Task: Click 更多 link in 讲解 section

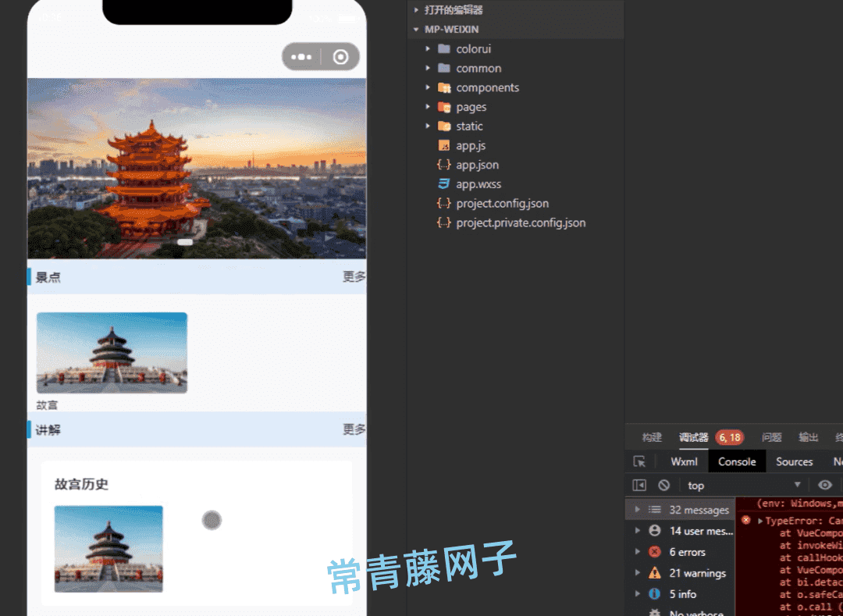Action: (x=354, y=429)
